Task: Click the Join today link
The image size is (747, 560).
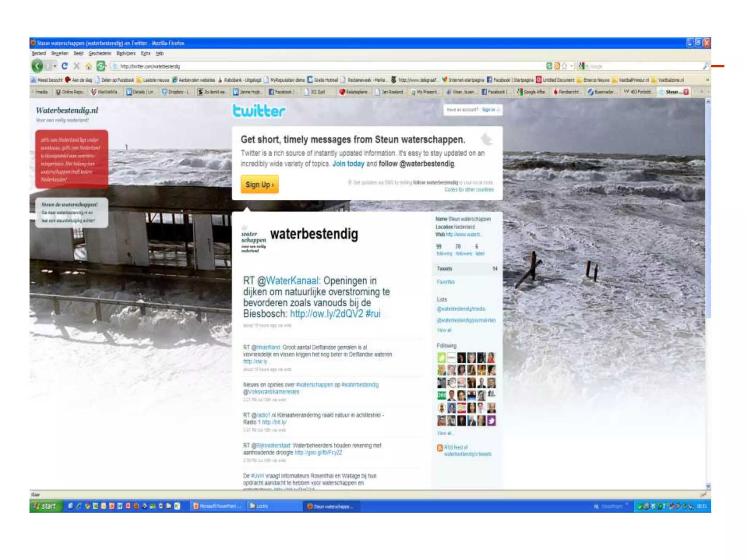Action: tap(348, 164)
